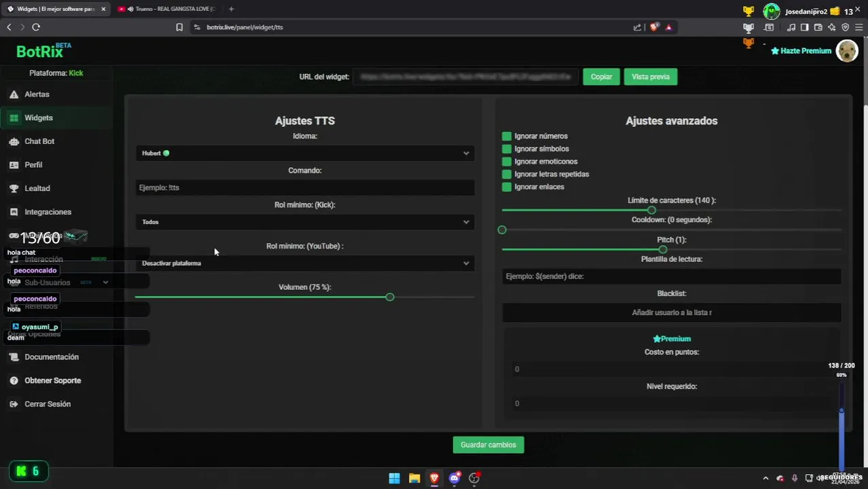This screenshot has width=868, height=489.
Task: Open Vista previa of the widget
Action: coord(650,77)
